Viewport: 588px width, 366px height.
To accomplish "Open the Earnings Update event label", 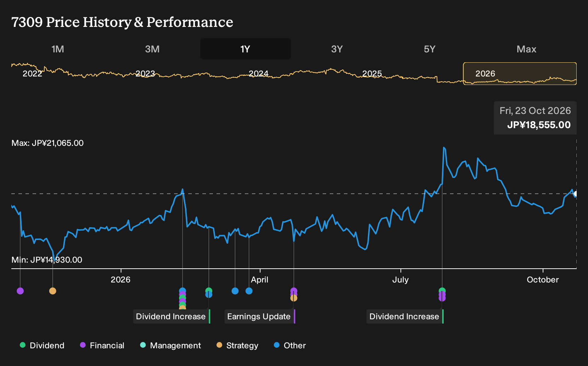I will click(260, 316).
